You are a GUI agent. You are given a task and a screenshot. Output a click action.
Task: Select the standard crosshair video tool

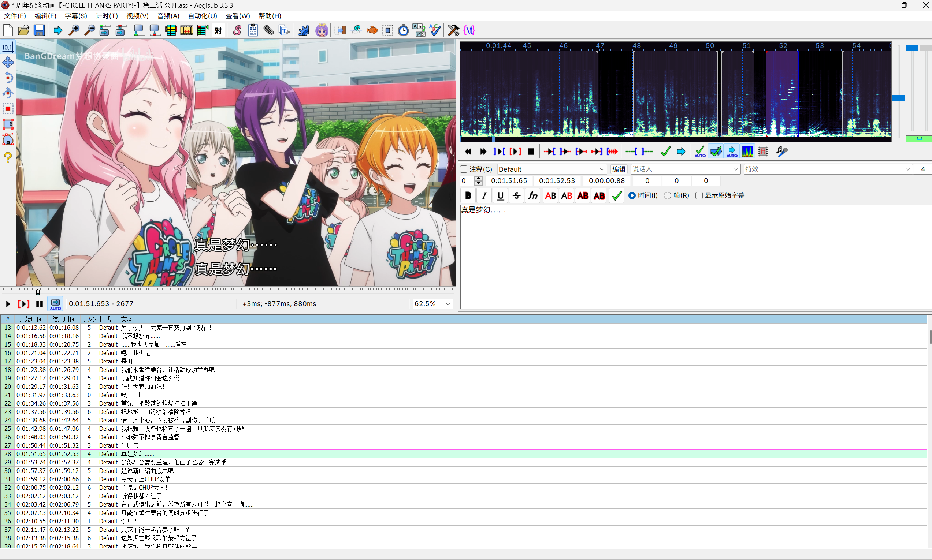coord(8,47)
